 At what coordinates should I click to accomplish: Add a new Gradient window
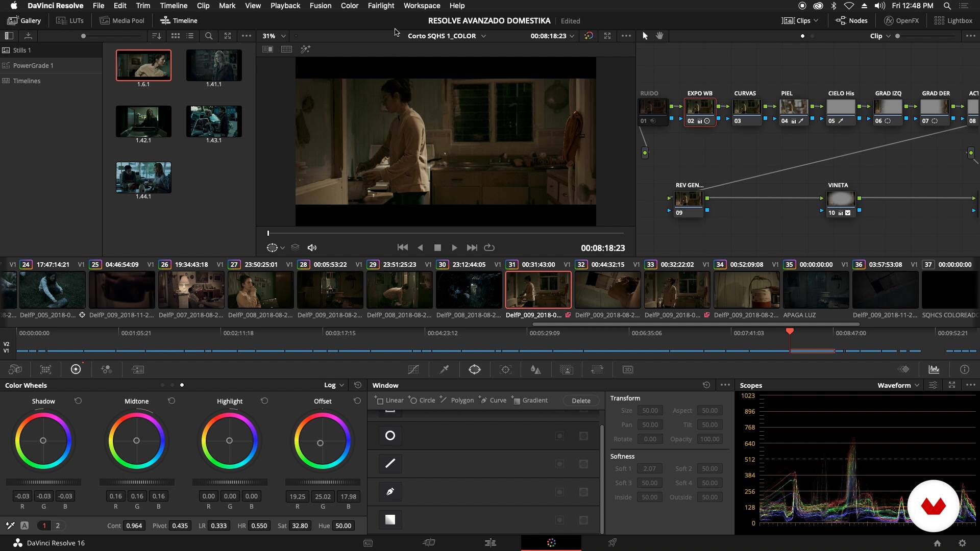point(530,400)
